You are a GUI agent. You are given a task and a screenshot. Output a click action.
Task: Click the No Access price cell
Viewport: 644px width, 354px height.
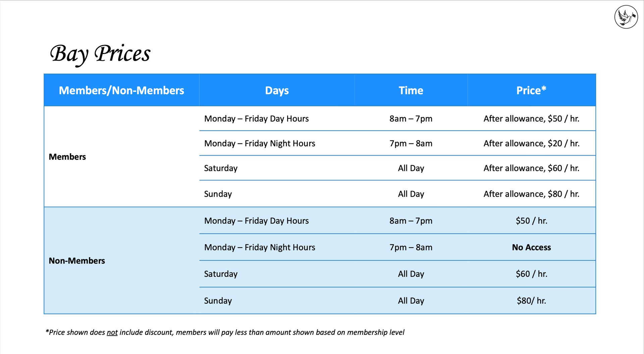click(x=531, y=247)
